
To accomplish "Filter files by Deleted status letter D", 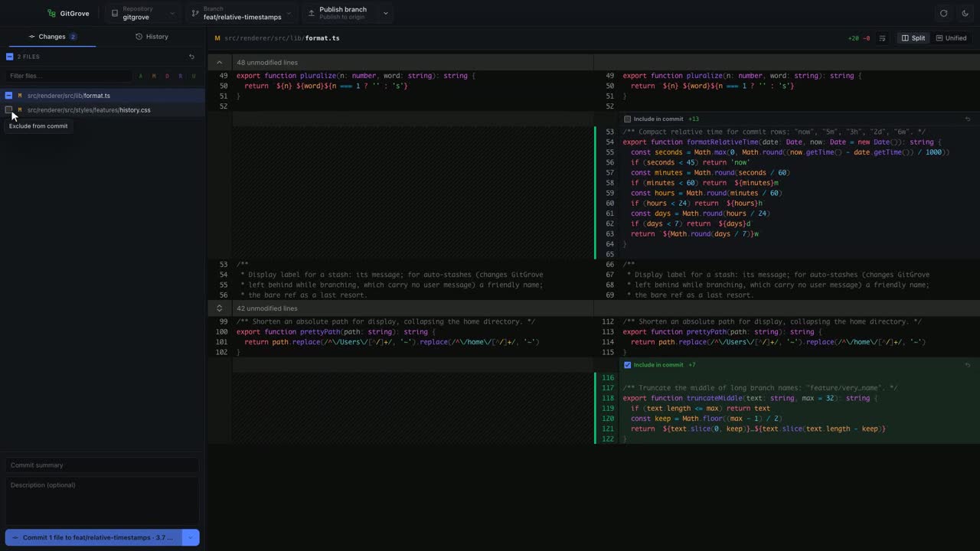I will tap(167, 76).
